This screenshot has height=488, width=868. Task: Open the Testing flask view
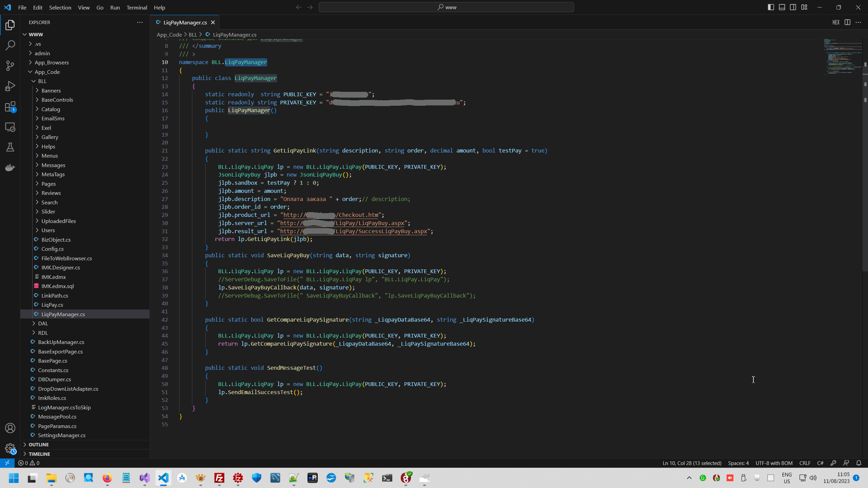pos(10,147)
